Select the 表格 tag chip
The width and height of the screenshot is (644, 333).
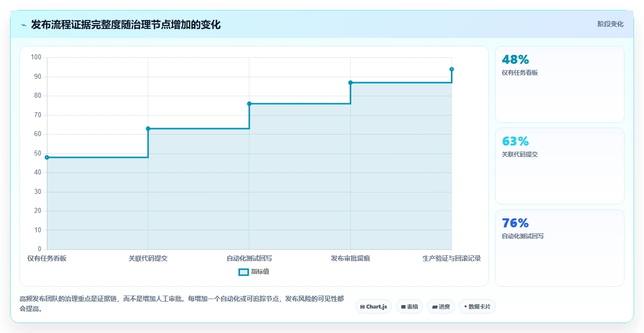point(410,307)
